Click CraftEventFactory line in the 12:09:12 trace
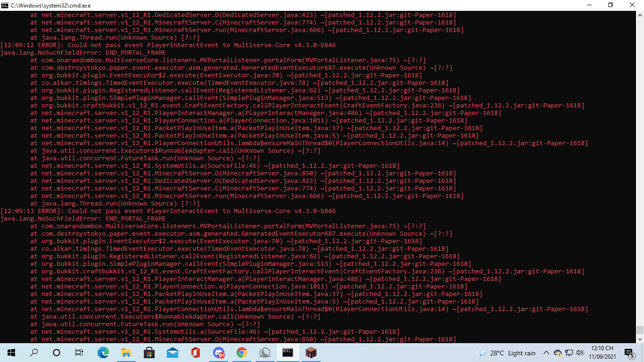644x362 pixels. (x=307, y=106)
